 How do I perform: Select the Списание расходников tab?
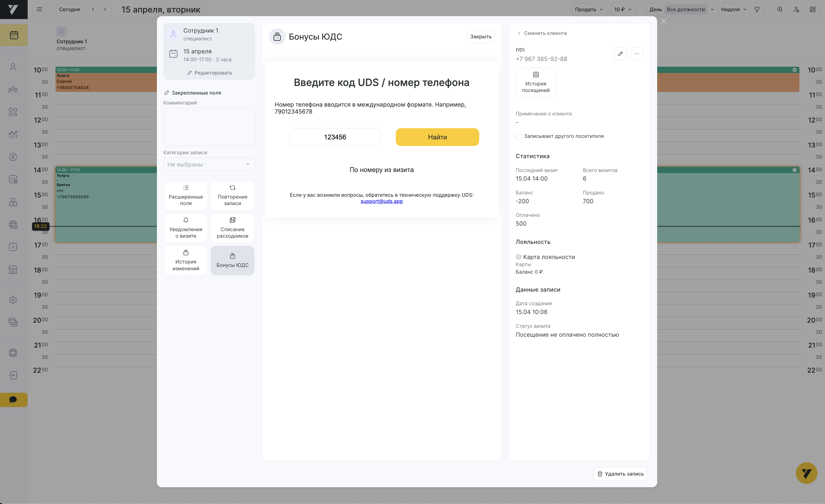[232, 228]
